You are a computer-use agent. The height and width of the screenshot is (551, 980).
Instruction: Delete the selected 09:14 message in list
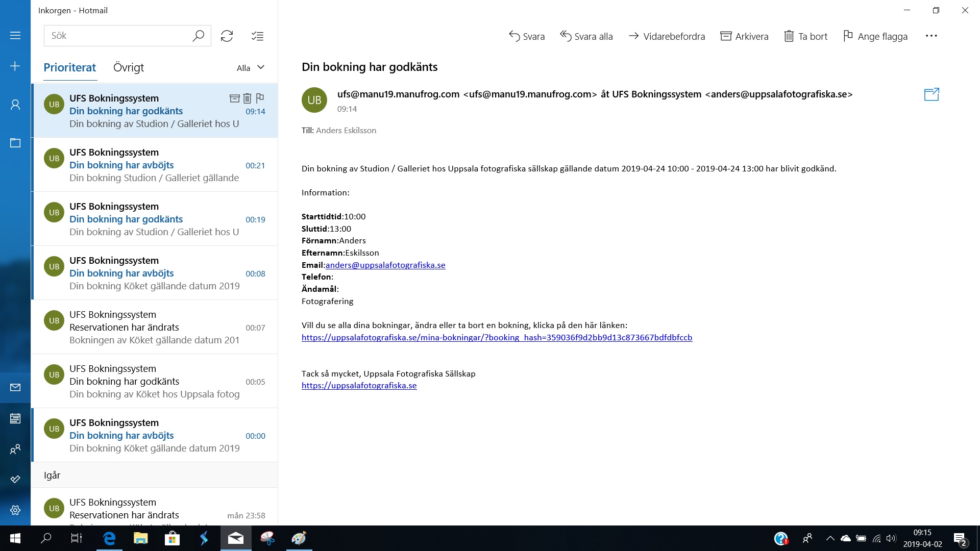tap(247, 98)
